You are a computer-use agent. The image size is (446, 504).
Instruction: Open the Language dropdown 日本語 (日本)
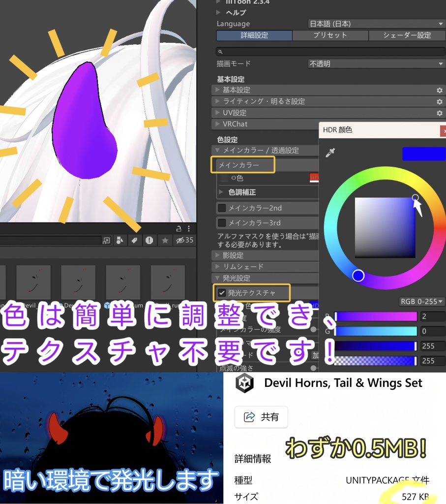[376, 24]
